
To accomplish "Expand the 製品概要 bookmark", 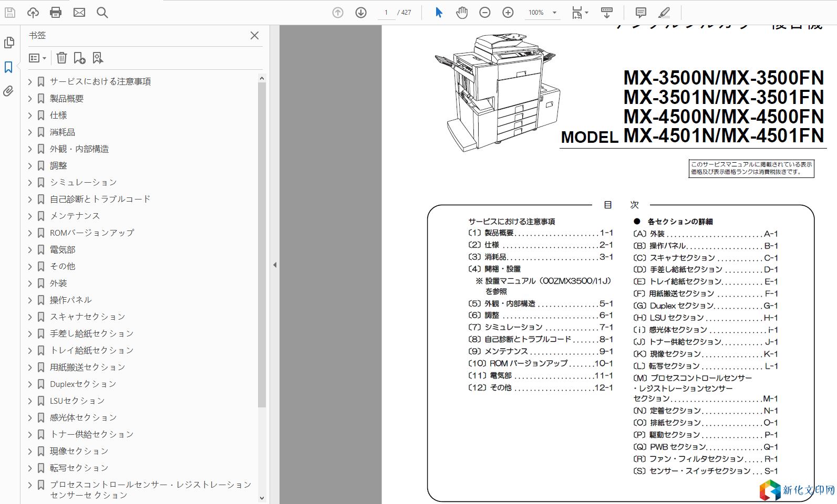I will 30,99.
